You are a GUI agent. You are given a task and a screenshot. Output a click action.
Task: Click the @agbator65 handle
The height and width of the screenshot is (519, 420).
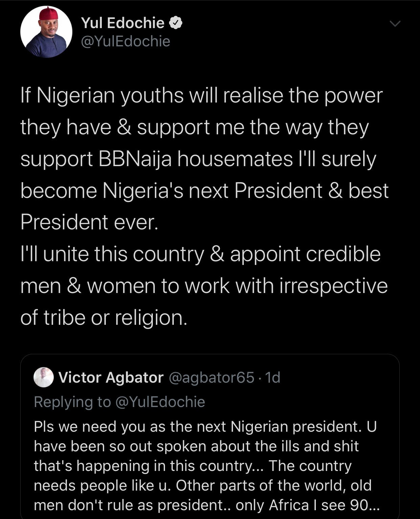[211, 377]
